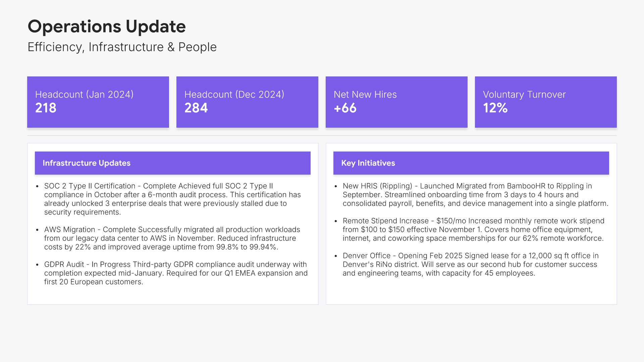Click the 218 headcount value
644x362 pixels.
click(46, 108)
